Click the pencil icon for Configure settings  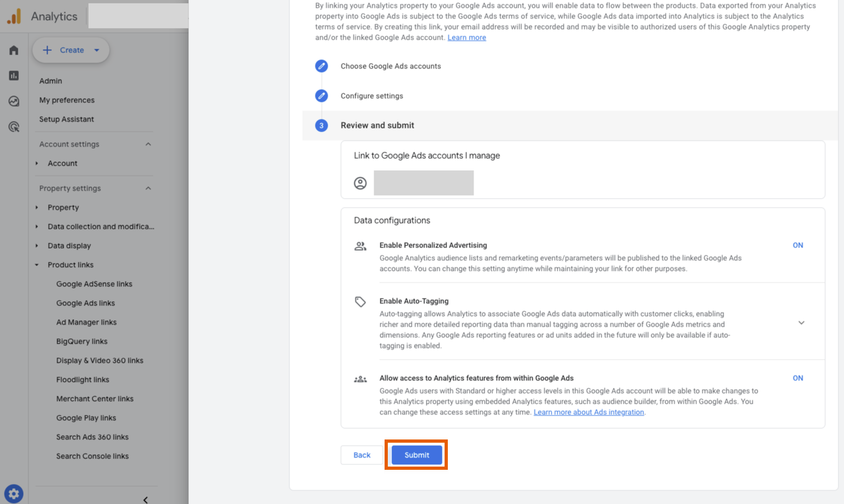(x=321, y=96)
